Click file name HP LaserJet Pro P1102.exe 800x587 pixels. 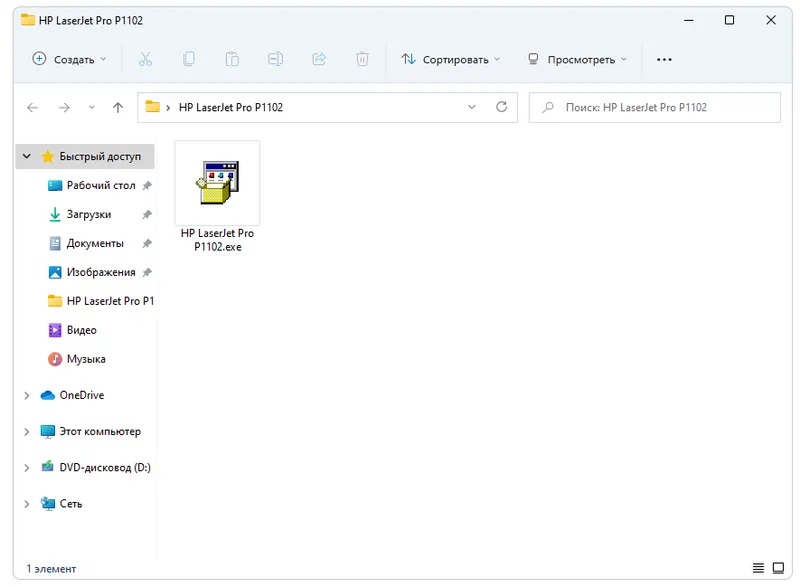pos(217,240)
